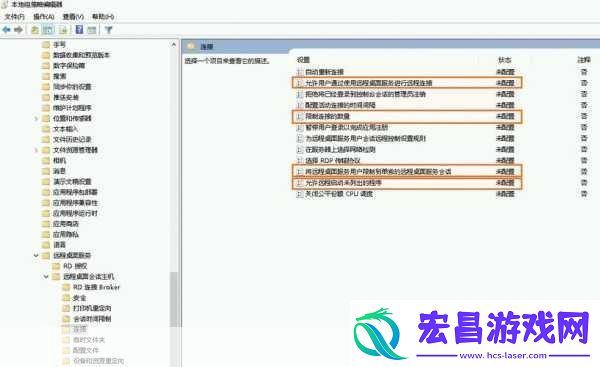Open the 文件(F) menu
This screenshot has height=367, width=600.
tap(15, 16)
